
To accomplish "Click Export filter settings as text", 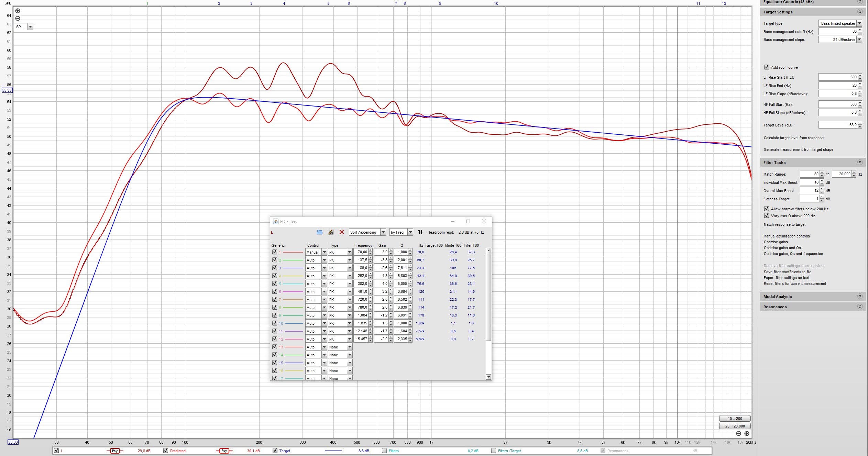I will coord(786,278).
